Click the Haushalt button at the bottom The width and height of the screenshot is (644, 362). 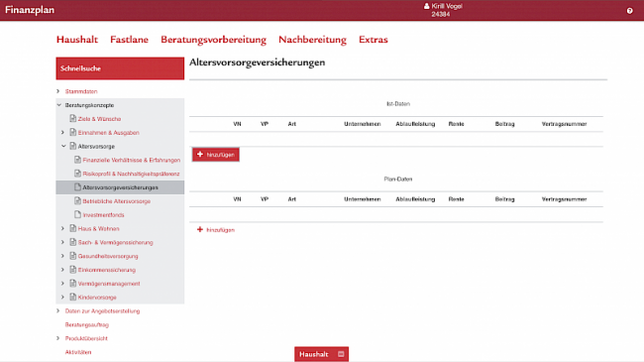click(321, 354)
